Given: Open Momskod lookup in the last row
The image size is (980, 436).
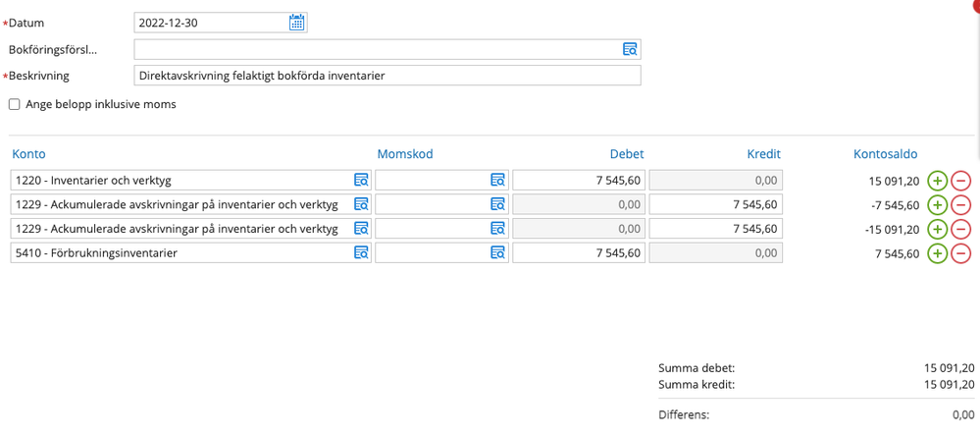Looking at the screenshot, I should [497, 253].
